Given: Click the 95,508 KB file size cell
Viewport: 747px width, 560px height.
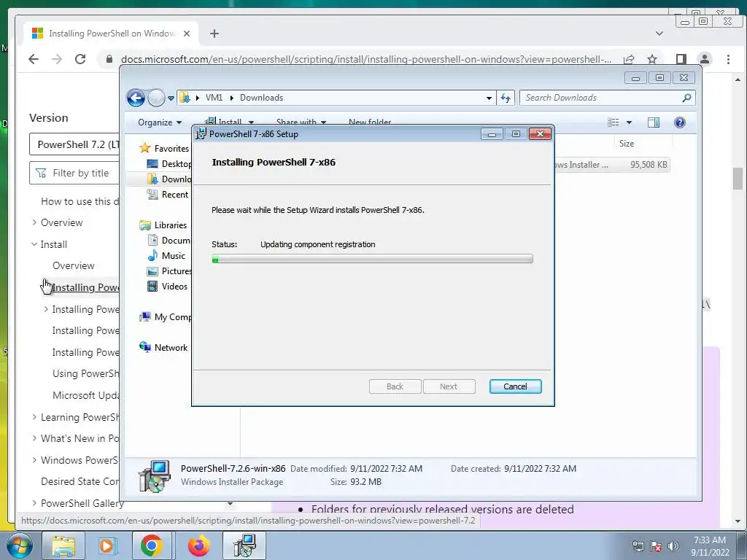Looking at the screenshot, I should coord(649,165).
